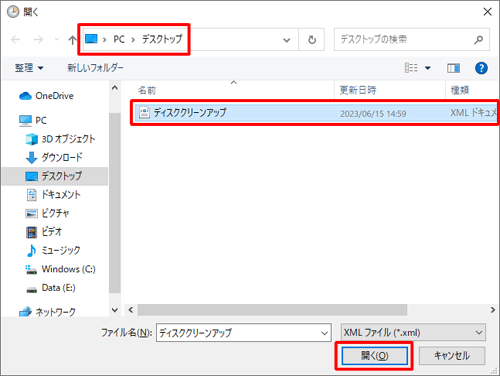
Task: Go up one folder level
Action: click(72, 40)
